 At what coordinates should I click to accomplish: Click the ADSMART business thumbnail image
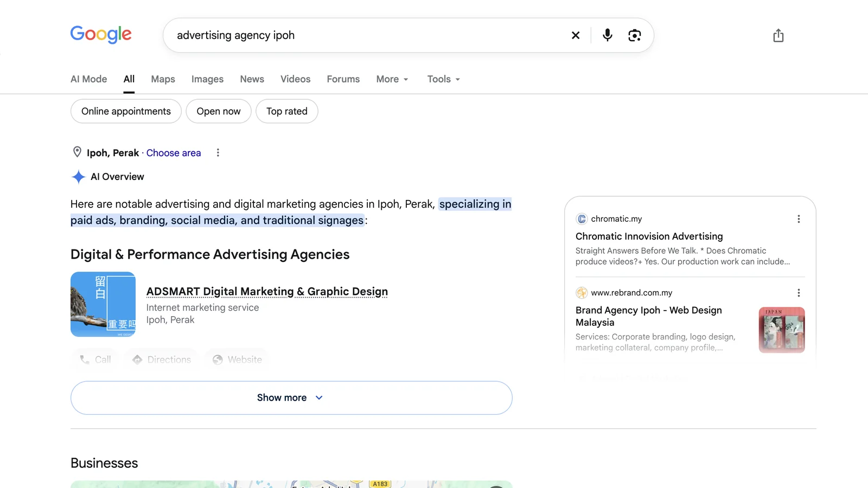pyautogui.click(x=103, y=304)
